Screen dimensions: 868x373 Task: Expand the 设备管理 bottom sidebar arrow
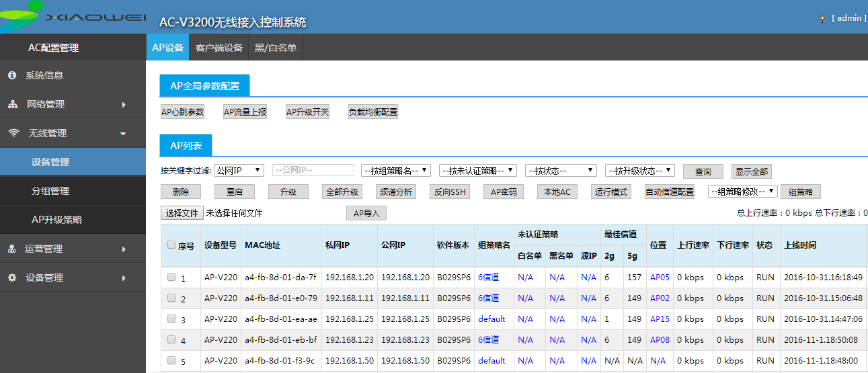click(124, 278)
